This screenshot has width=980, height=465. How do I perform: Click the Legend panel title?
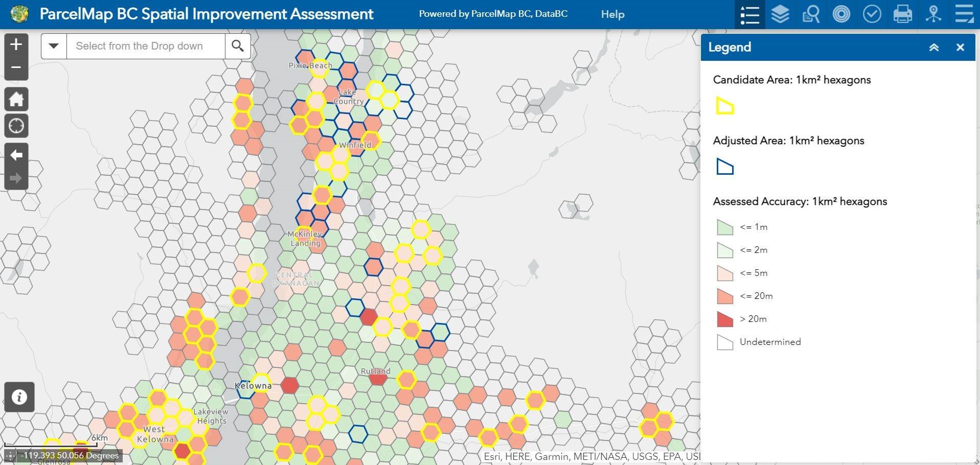[x=730, y=47]
